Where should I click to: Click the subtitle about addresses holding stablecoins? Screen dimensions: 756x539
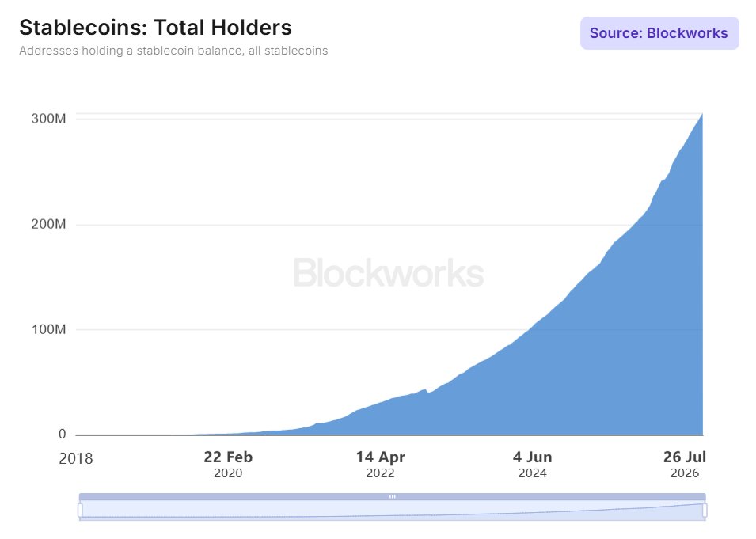(x=173, y=51)
